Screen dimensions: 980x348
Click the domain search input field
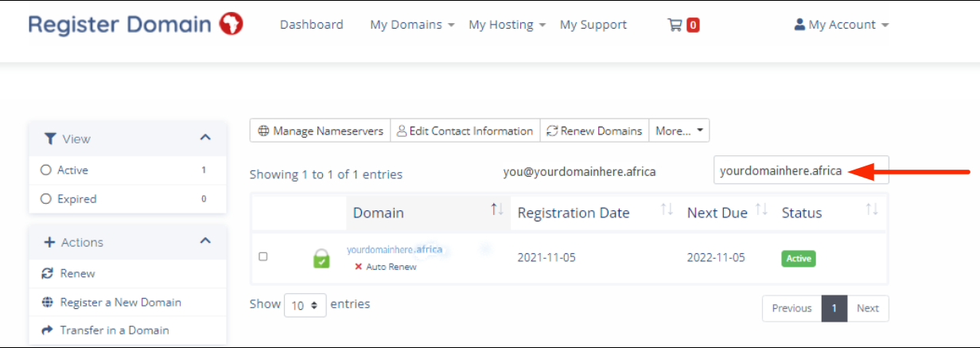pos(780,170)
